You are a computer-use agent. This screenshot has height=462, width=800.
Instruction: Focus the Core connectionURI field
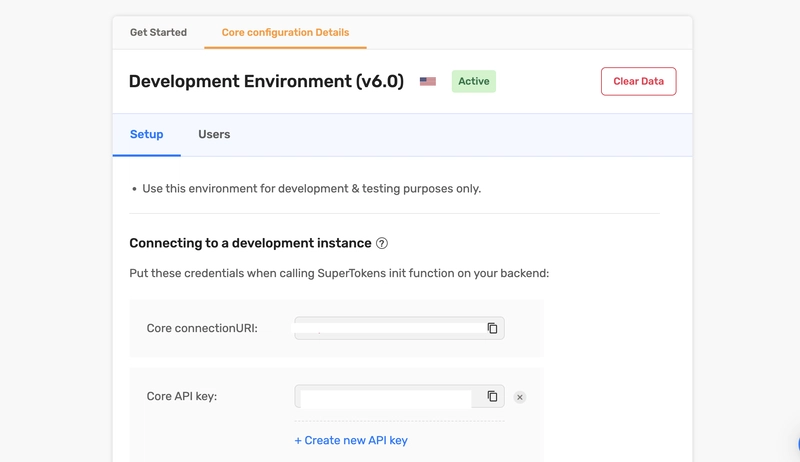coord(399,328)
